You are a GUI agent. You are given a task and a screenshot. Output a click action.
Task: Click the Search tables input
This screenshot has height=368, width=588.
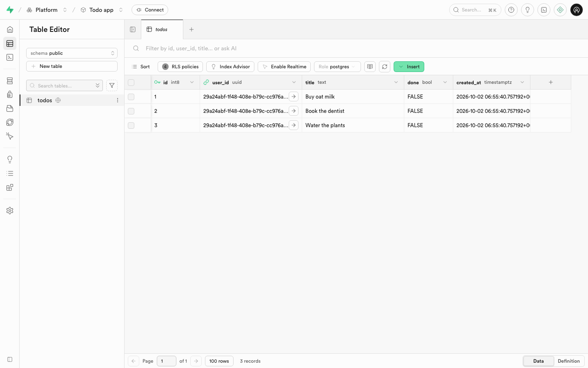pos(65,85)
